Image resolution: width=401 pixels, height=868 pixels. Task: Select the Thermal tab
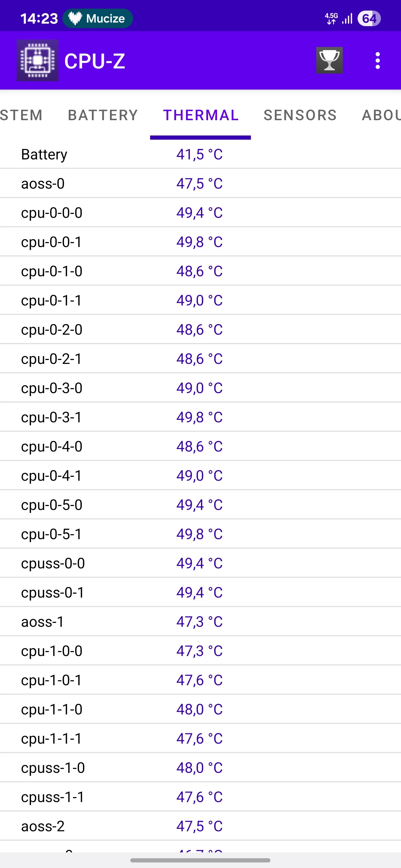click(x=201, y=115)
